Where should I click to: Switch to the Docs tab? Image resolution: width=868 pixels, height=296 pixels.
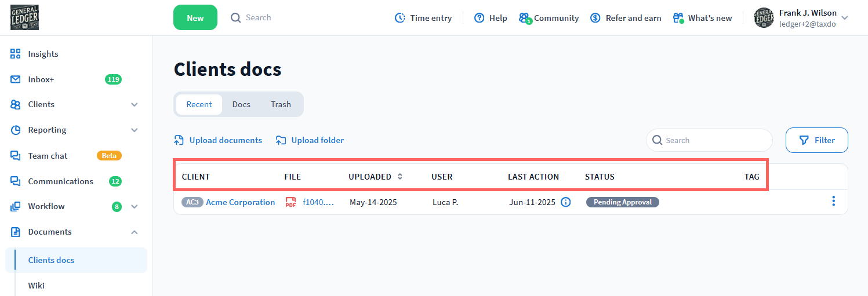coord(241,104)
